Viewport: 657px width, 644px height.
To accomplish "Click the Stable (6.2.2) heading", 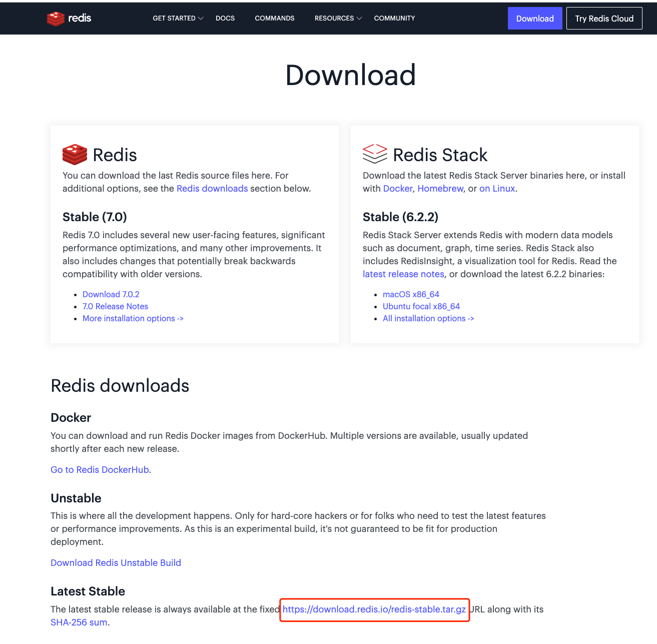I will pyautogui.click(x=400, y=217).
